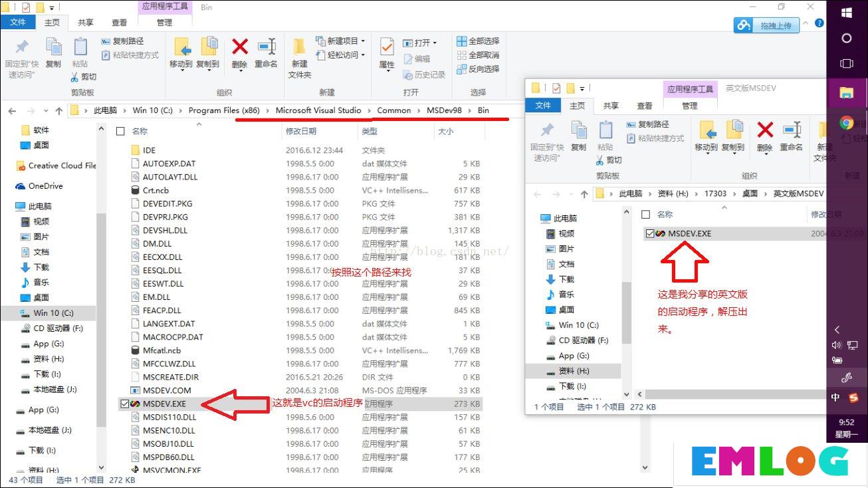Click 复制路径 in 英文版MSDEV window
This screenshot has width=868, height=488.
pos(647,124)
